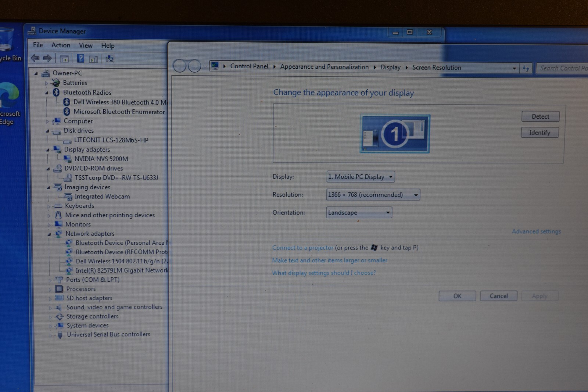Viewport: 588px width, 392px height.
Task: Click Show/Hide console tree toolbar icon
Action: [64, 59]
